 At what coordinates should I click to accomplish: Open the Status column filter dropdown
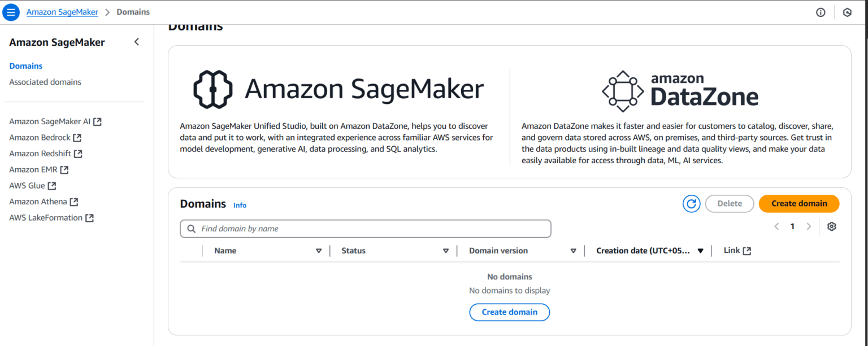446,250
